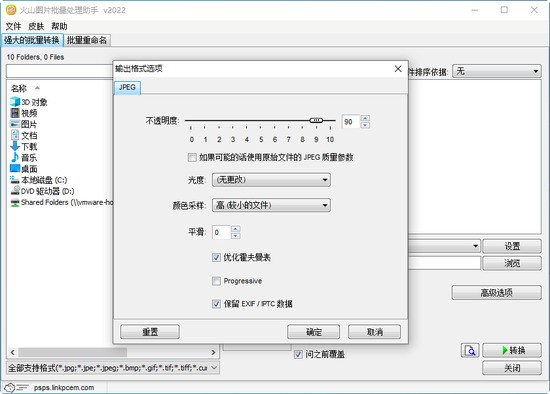Image resolution: width=550 pixels, height=394 pixels.
Task: Toggle 问之前覆盖 checkbox
Action: point(298,354)
